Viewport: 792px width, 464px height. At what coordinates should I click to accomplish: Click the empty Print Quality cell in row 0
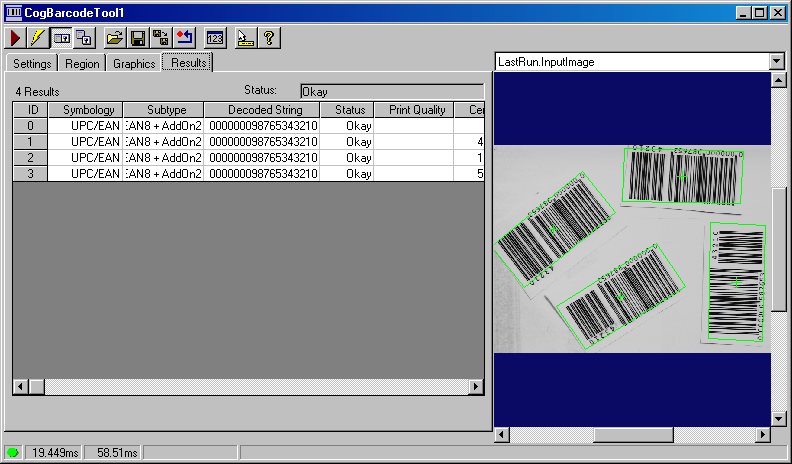(x=414, y=126)
